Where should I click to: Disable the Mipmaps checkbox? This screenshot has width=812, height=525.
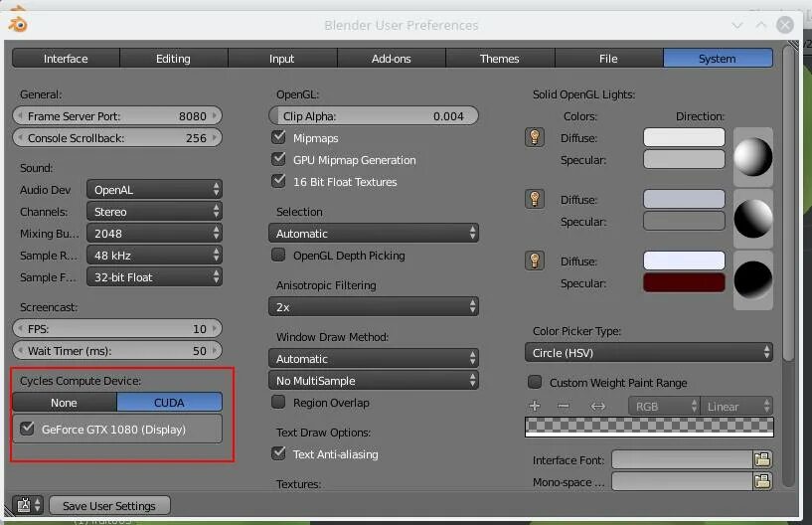tap(278, 137)
